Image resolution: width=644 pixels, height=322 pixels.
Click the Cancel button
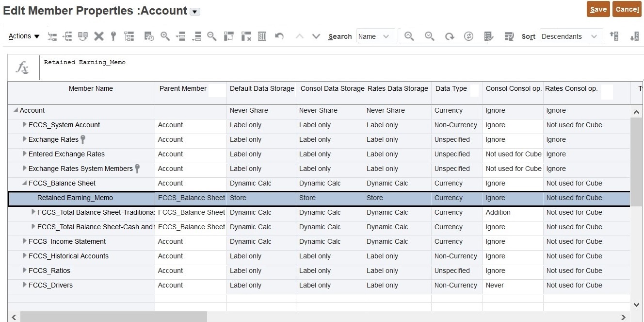[x=627, y=9]
